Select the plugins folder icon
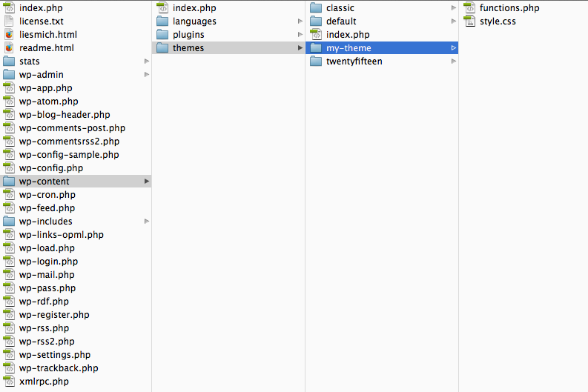The image size is (588, 392). click(x=162, y=35)
